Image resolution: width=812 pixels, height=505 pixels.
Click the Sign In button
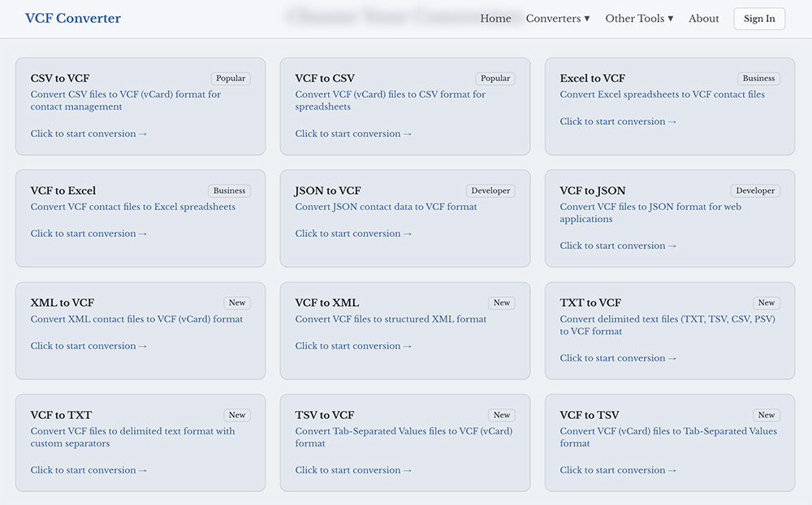(x=759, y=19)
